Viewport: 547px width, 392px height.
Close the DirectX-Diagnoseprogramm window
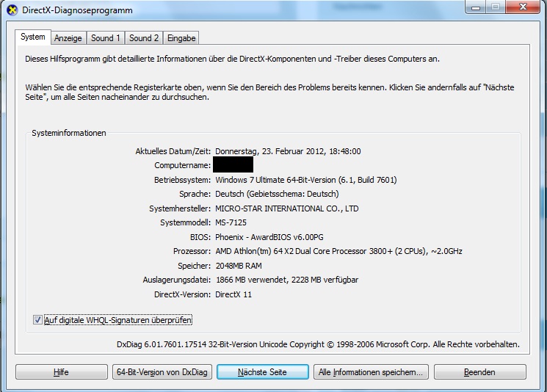(x=523, y=7)
